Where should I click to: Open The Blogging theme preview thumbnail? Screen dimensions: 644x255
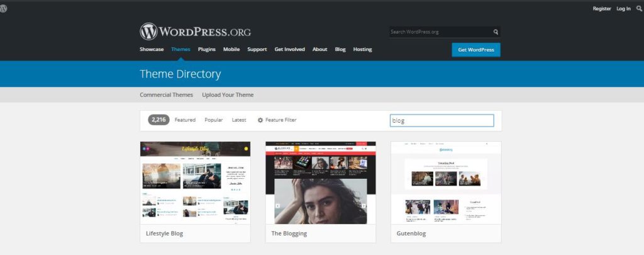point(320,183)
